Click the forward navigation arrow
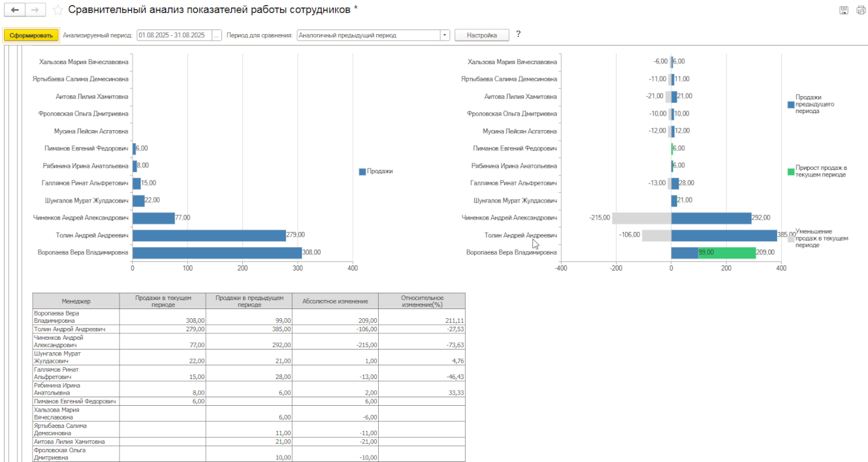Image resolution: width=868 pixels, height=462 pixels. coord(35,10)
